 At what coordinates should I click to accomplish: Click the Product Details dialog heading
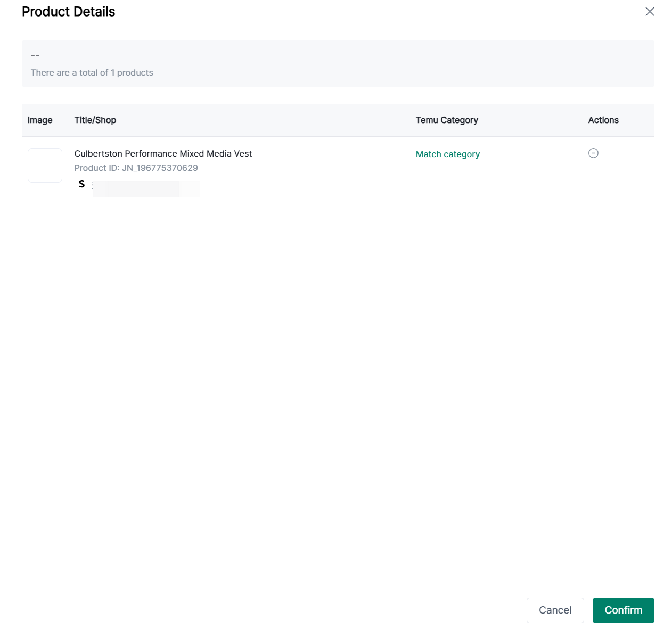[68, 12]
